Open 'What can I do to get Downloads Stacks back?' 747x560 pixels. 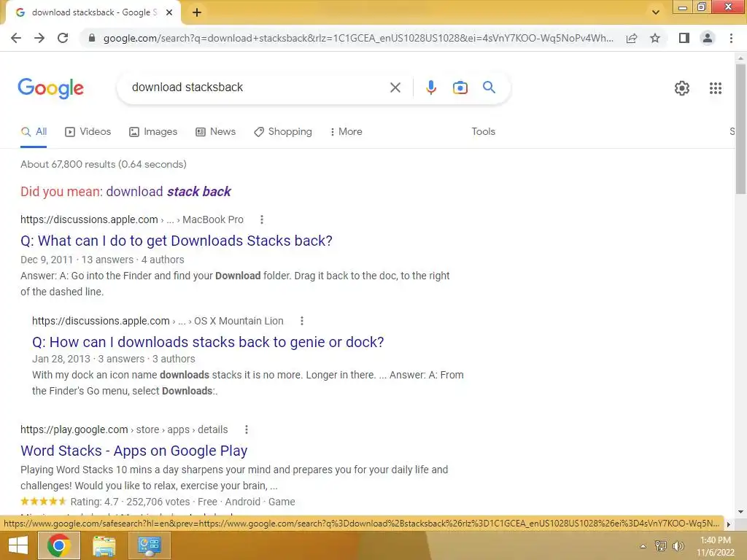[x=177, y=241]
